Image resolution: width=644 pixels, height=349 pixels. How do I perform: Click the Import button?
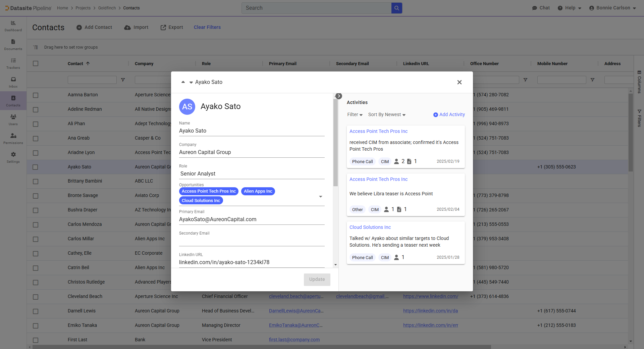[x=136, y=28]
